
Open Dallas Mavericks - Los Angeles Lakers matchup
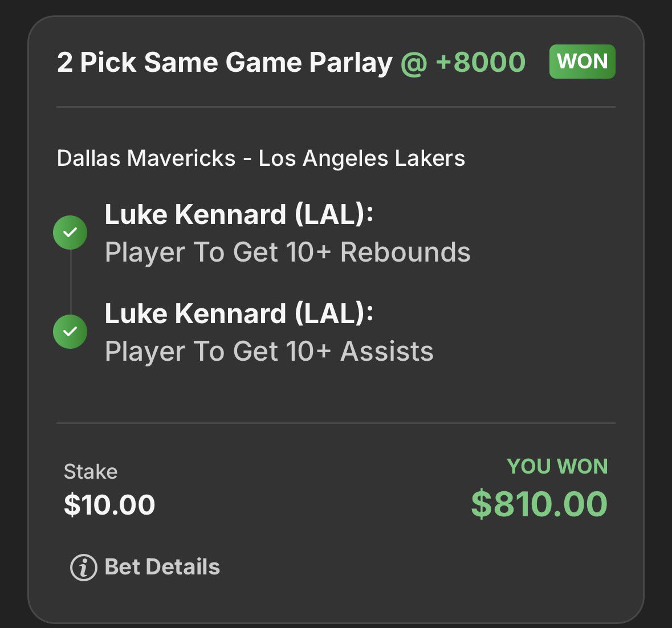(x=261, y=158)
